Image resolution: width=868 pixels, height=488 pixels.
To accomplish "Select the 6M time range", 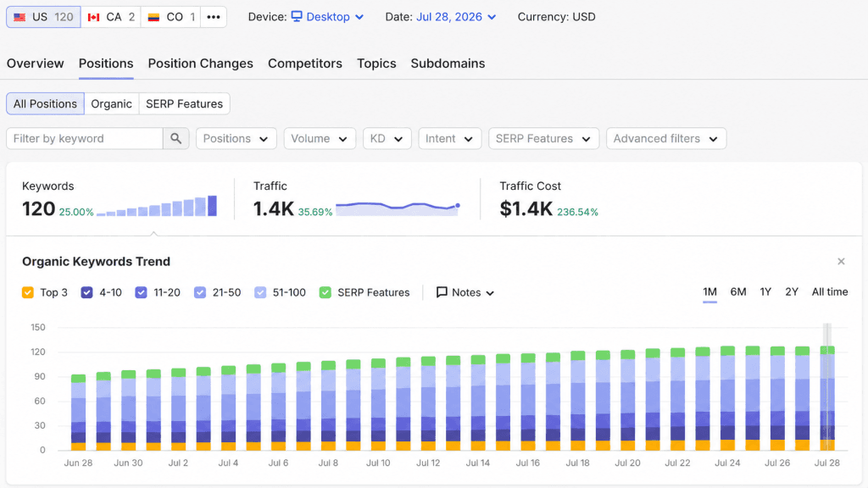I will click(x=738, y=292).
